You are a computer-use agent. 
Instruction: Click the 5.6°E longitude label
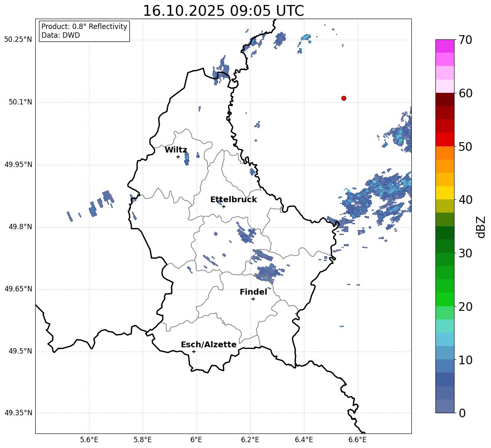click(89, 440)
